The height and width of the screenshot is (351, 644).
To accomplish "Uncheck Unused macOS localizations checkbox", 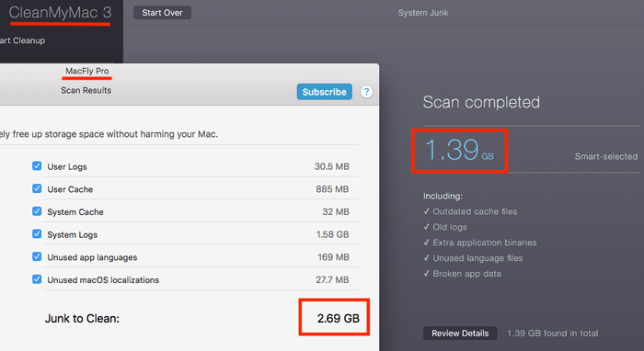I will 37,279.
